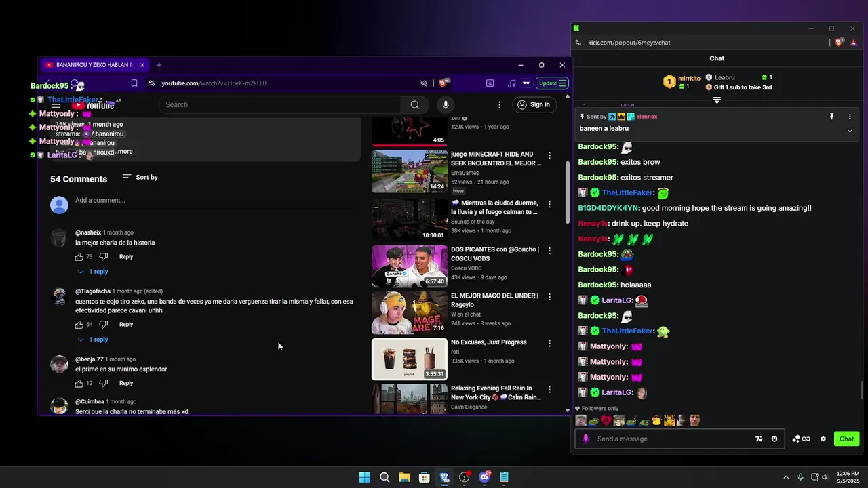Open DOS PICANTES con @Goncho video thumbnail
This screenshot has height=488, width=868.
coord(410,266)
